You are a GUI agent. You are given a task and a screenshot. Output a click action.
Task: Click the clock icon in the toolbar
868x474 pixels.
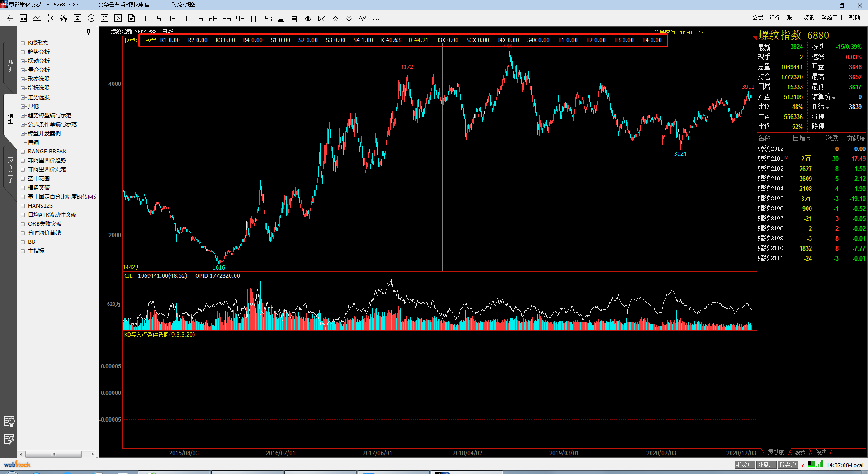click(x=91, y=19)
